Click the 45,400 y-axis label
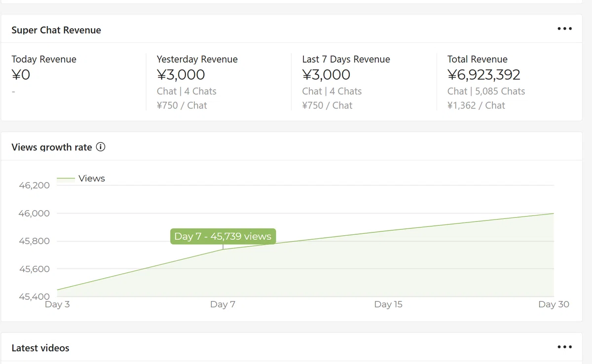This screenshot has height=364, width=592. pyautogui.click(x=35, y=296)
